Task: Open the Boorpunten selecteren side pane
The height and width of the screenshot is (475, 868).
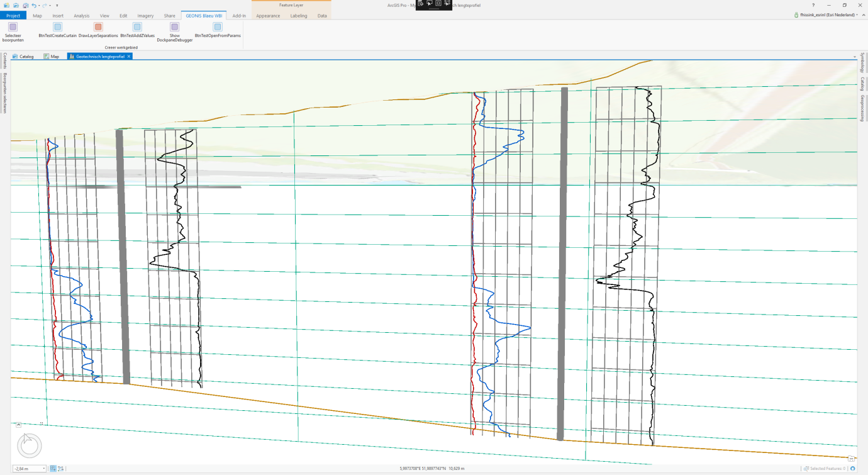Action: (5, 93)
